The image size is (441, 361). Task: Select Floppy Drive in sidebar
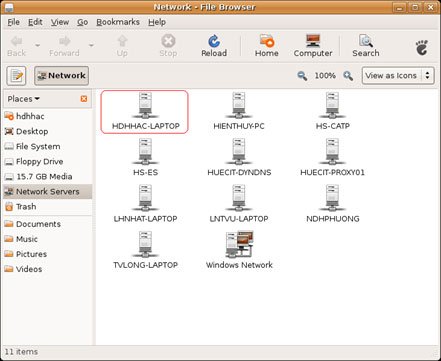tap(47, 161)
